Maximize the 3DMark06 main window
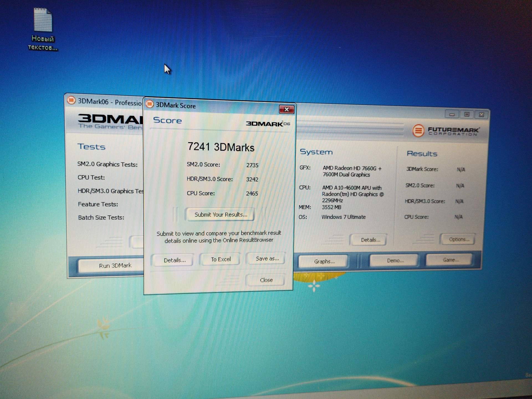Screen dimensions: 532x399 pyautogui.click(x=467, y=114)
